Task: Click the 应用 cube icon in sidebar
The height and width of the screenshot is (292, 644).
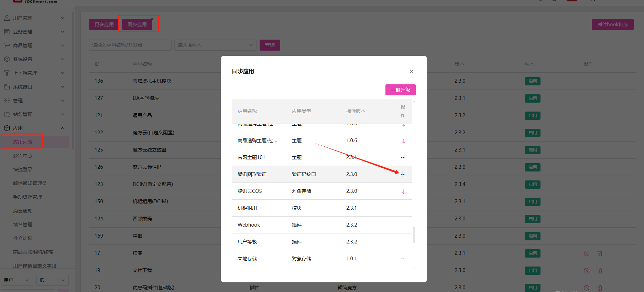Action: (x=7, y=128)
